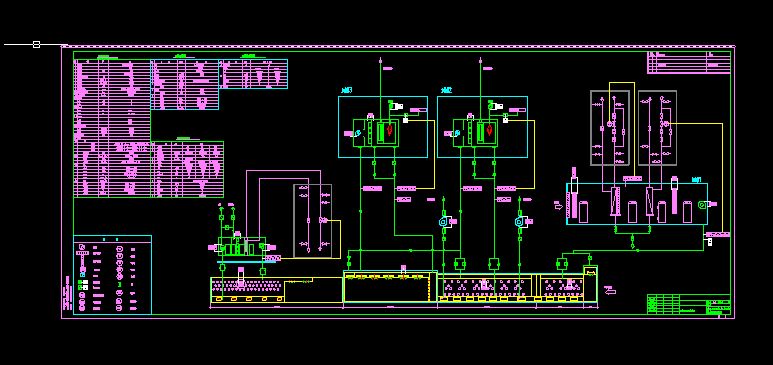Select the yellow-outlined tank in the conveyor line

[x=390, y=286]
